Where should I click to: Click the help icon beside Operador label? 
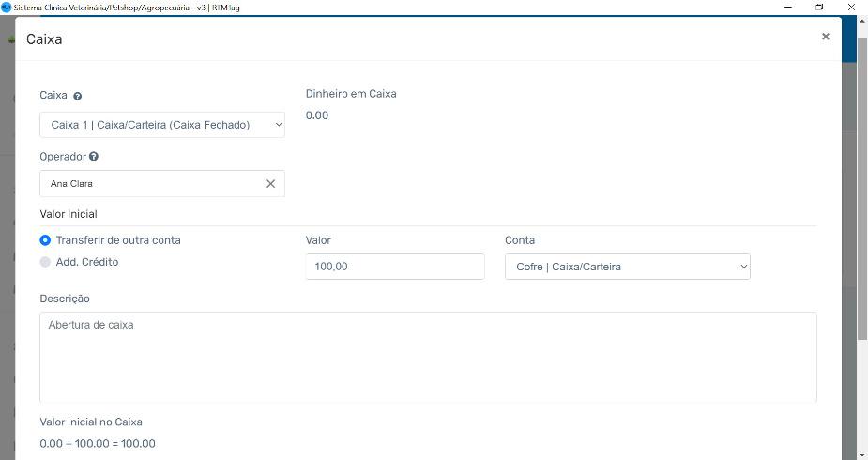(x=94, y=157)
